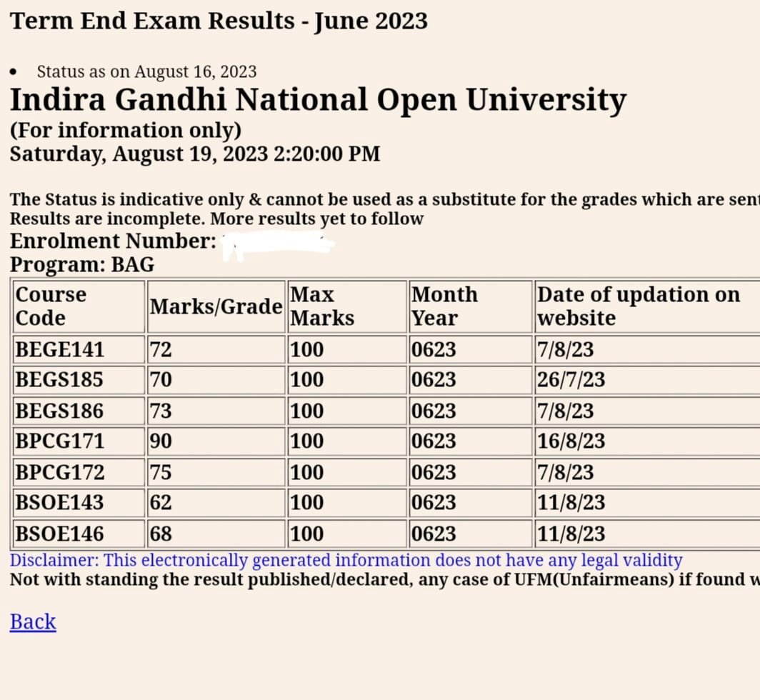Select course code BPCG172
The image size is (760, 700).
pos(59,473)
